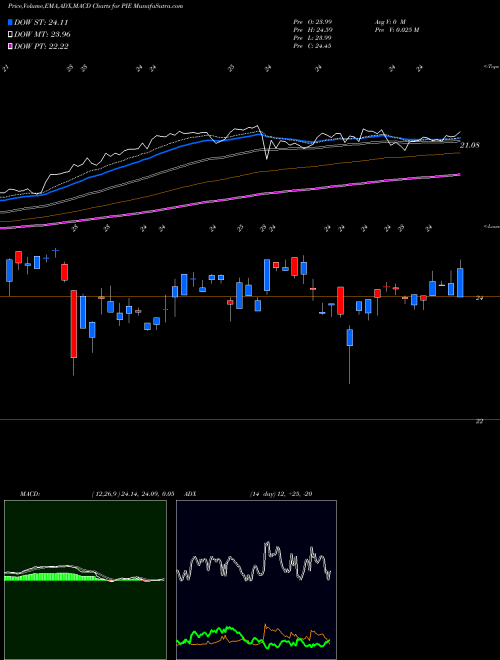Click the ADX (14 day) values text
The height and width of the screenshot is (660, 500).
[x=281, y=494]
